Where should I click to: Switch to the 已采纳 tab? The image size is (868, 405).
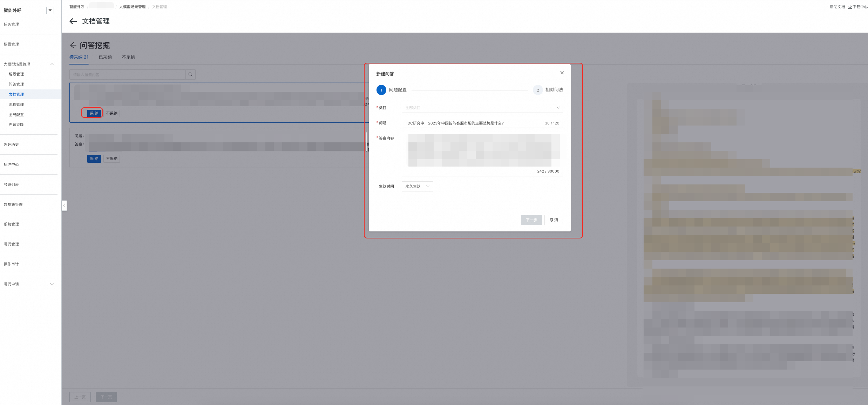105,57
